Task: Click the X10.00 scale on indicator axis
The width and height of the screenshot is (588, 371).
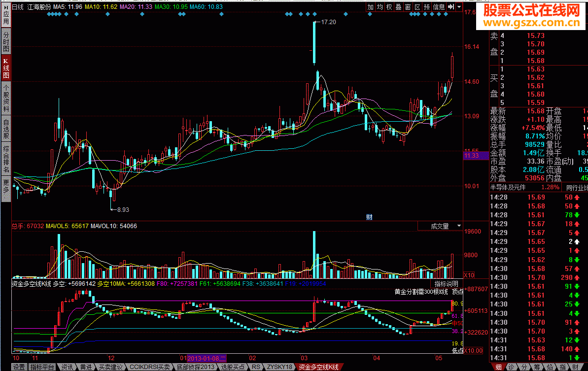Action: click(473, 351)
